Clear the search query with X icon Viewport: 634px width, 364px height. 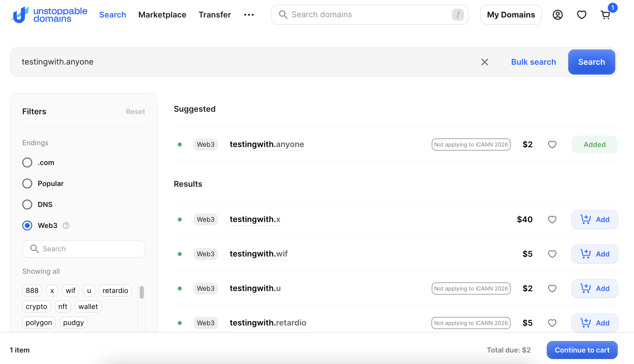coord(484,62)
